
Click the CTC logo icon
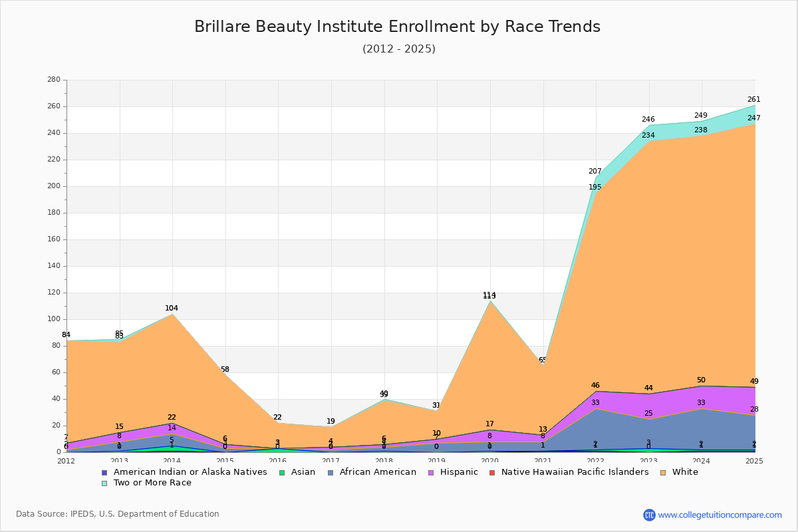pos(649,515)
